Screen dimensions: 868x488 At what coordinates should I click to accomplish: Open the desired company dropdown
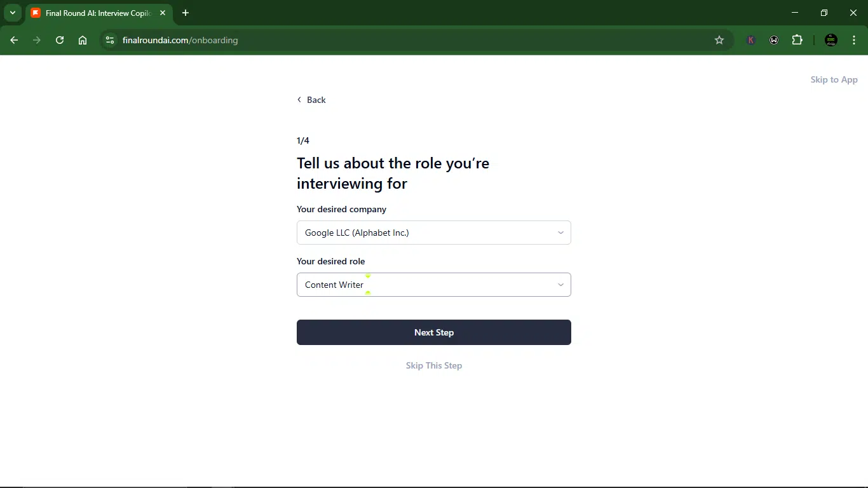434,233
